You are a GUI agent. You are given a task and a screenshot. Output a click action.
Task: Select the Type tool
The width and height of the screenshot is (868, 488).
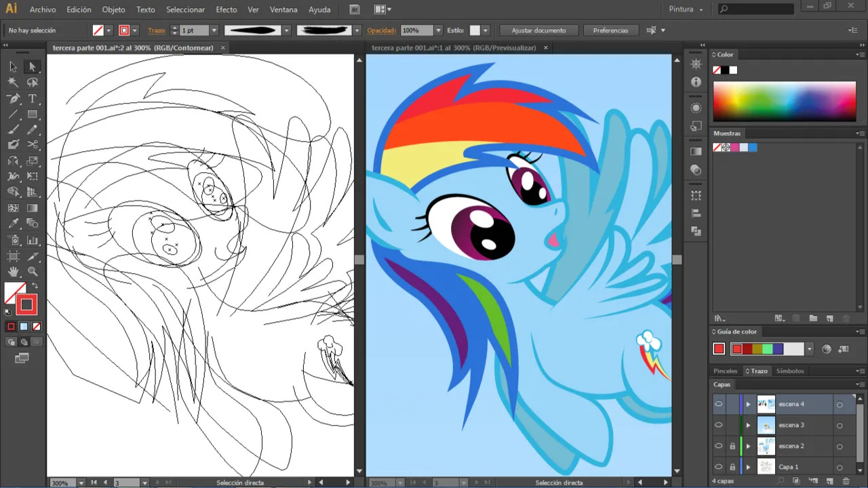32,99
